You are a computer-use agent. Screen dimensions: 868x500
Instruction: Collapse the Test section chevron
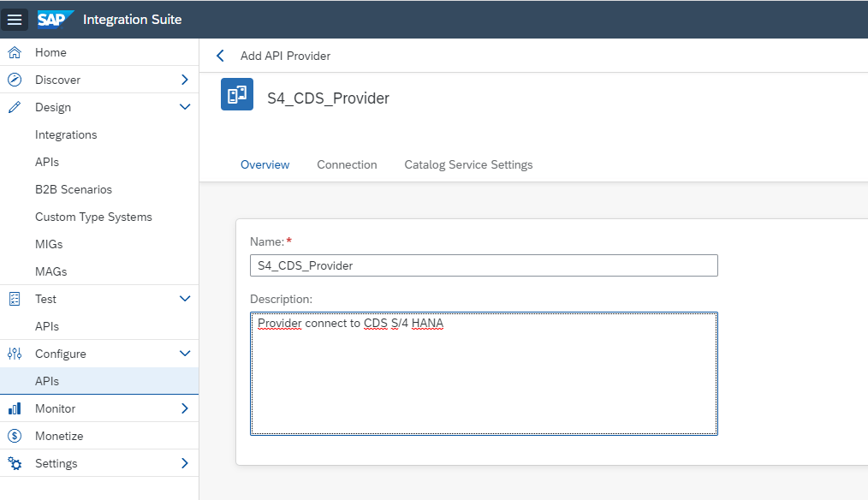tap(184, 299)
